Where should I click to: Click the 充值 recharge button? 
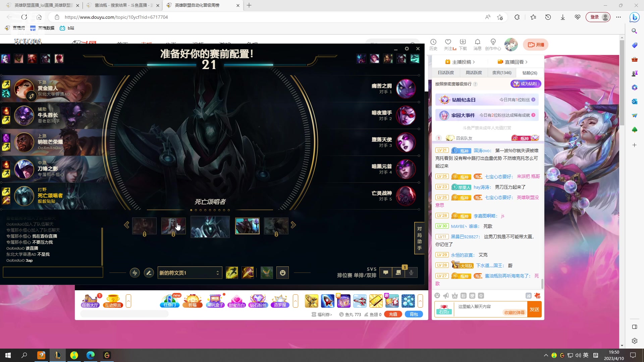[393, 314]
